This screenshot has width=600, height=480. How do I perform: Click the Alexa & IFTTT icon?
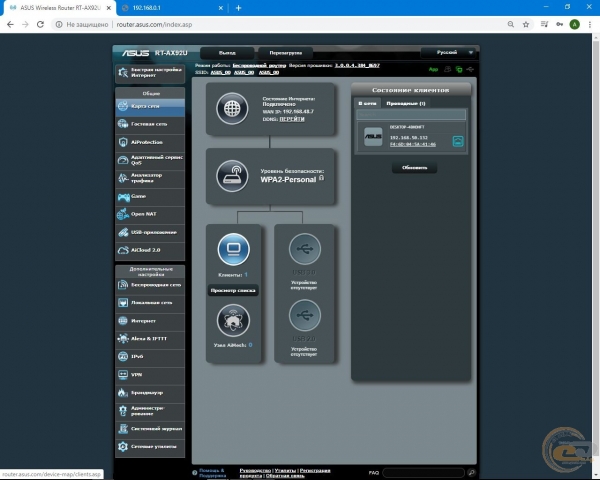pos(123,339)
